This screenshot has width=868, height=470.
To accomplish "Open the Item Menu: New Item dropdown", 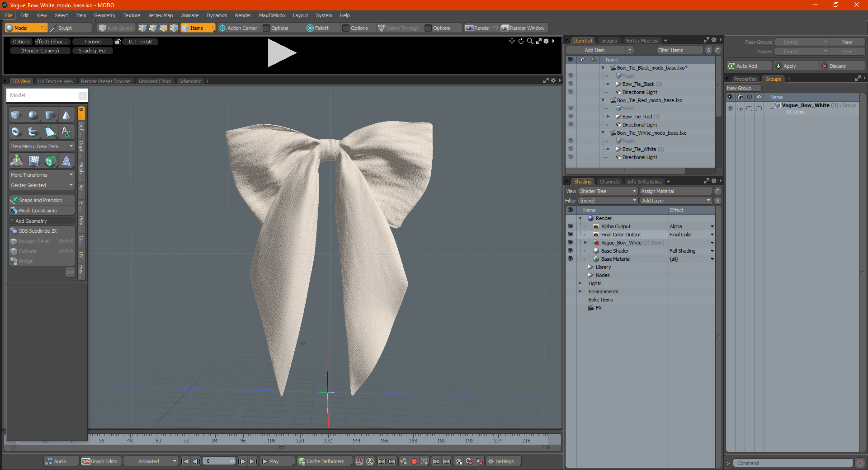I will pyautogui.click(x=42, y=146).
